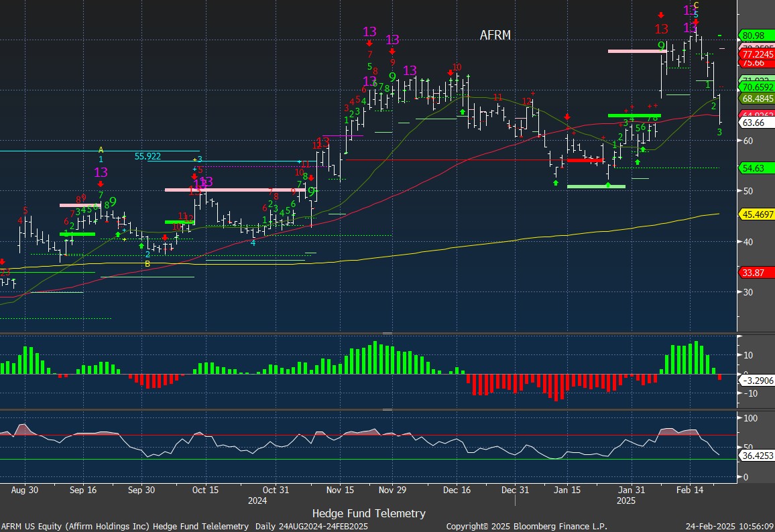Viewport: 775px width, 532px height.
Task: Click the 100 tick on the oscillator axis
Action: click(750, 418)
